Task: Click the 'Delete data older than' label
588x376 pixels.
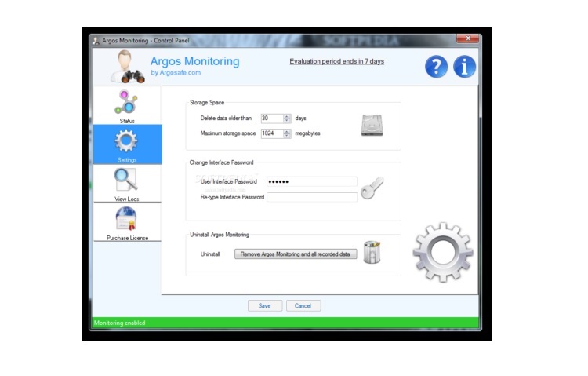Action: point(226,118)
